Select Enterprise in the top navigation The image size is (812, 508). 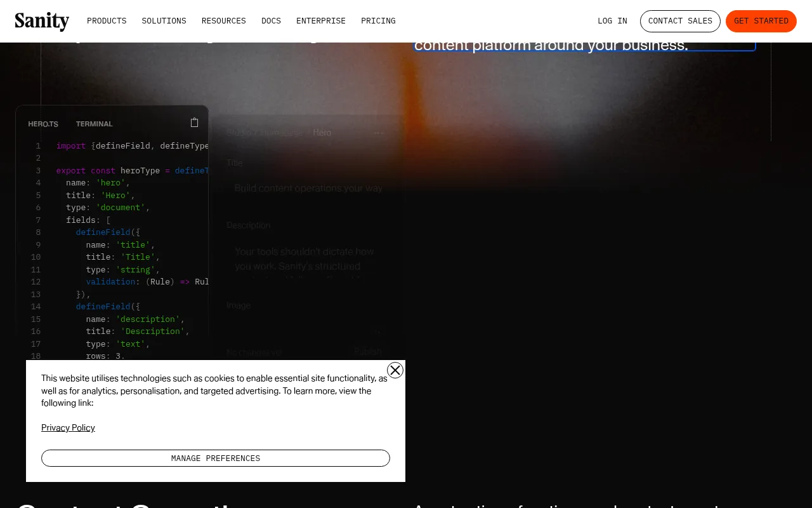[321, 21]
